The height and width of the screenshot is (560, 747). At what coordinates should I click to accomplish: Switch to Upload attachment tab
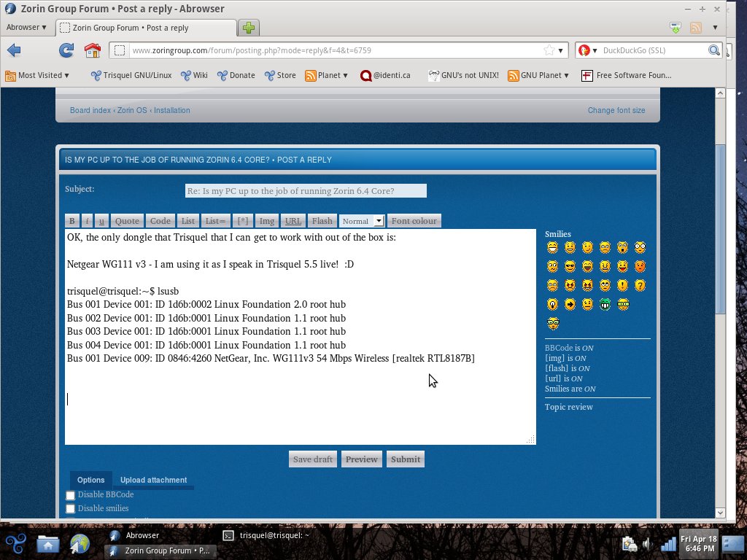point(153,480)
